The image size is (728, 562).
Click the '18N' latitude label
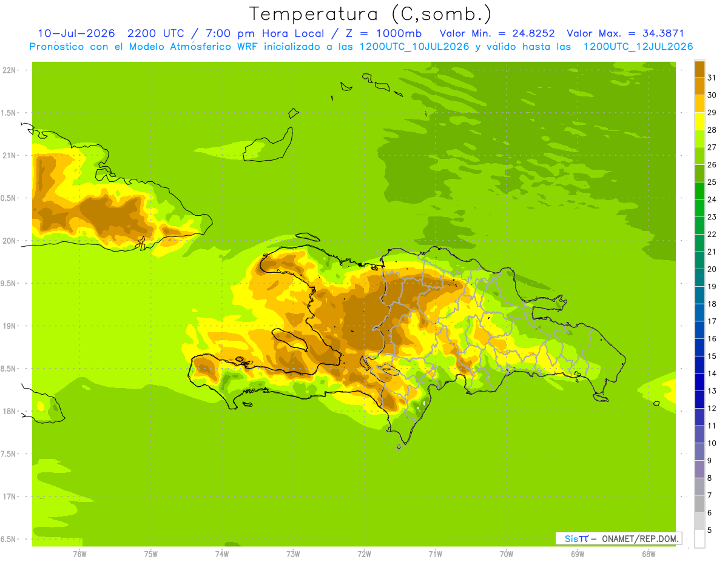point(8,411)
